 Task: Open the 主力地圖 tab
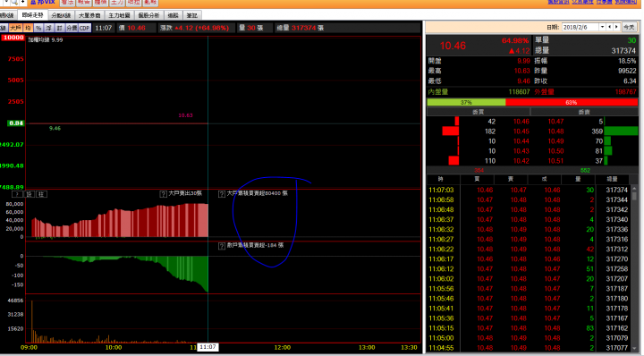[x=120, y=15]
